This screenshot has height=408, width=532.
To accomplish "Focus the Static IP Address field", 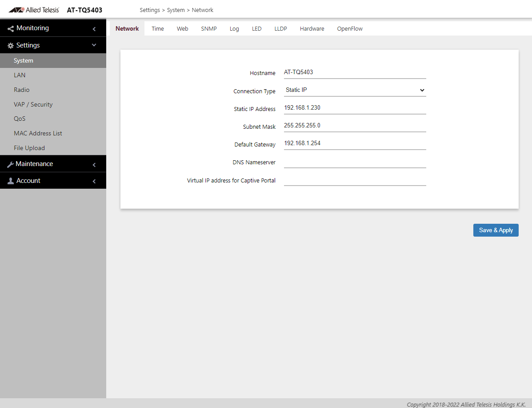I will coord(355,108).
